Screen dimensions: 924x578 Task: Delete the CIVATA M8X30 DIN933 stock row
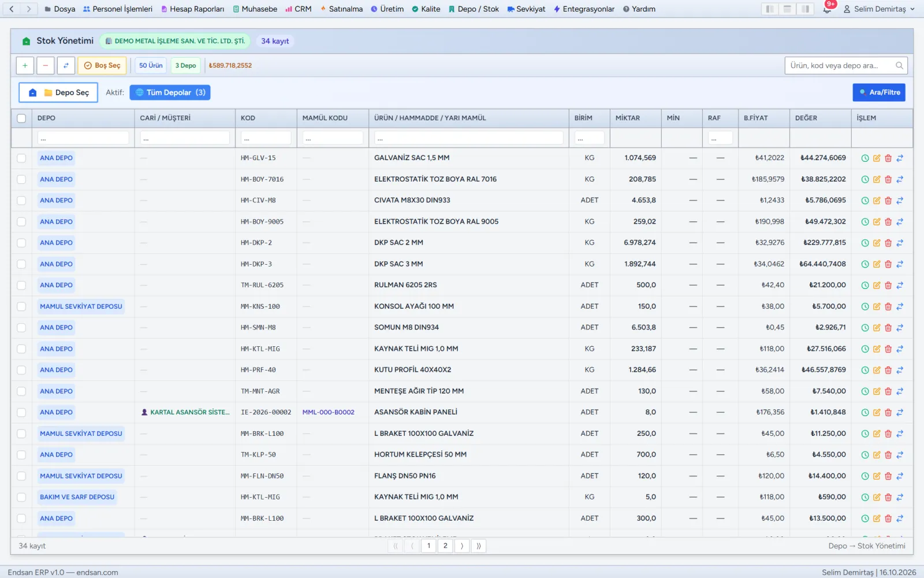tap(888, 201)
